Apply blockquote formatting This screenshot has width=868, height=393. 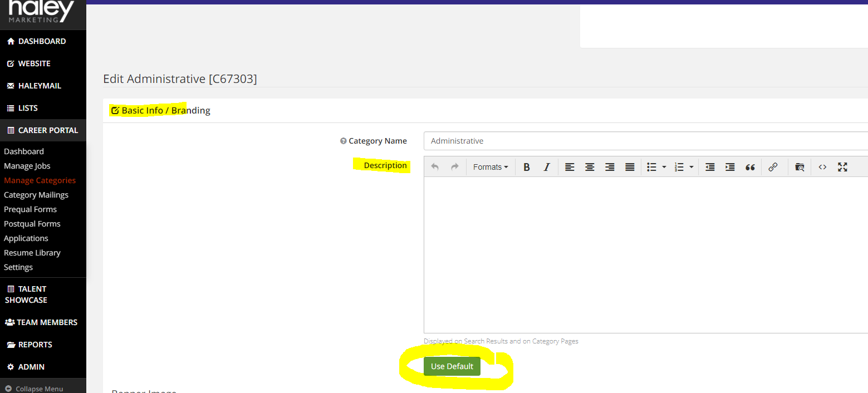pyautogui.click(x=750, y=167)
